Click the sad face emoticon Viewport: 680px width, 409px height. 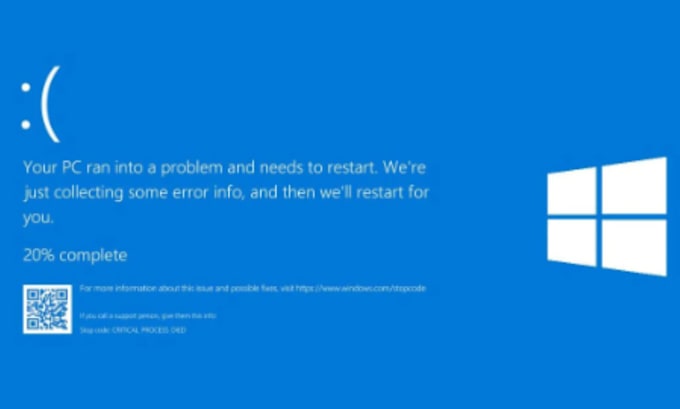(40, 104)
